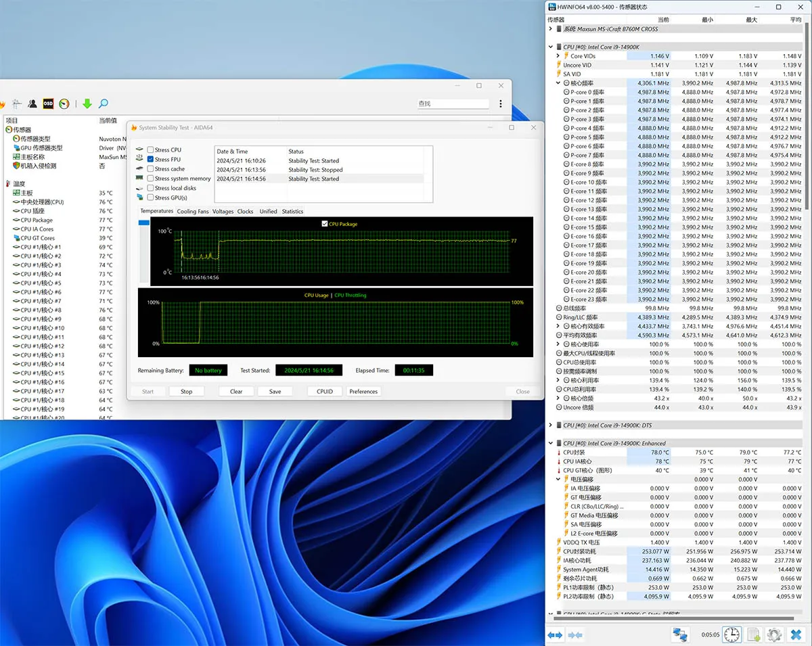812x646 pixels.
Task: Enable the Stress GPU(s) checkbox
Action: click(150, 198)
